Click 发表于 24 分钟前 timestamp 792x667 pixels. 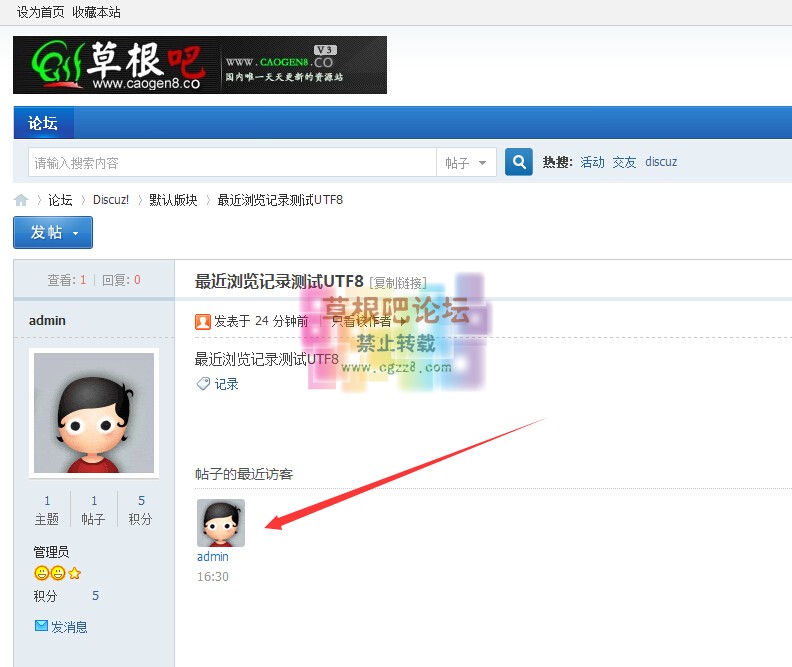click(261, 321)
